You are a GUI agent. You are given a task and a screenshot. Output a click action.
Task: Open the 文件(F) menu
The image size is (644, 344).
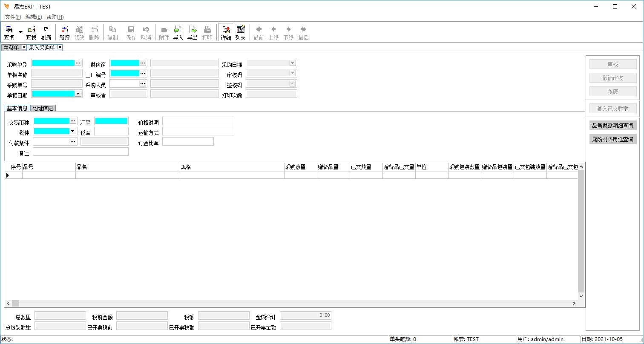[x=13, y=17]
